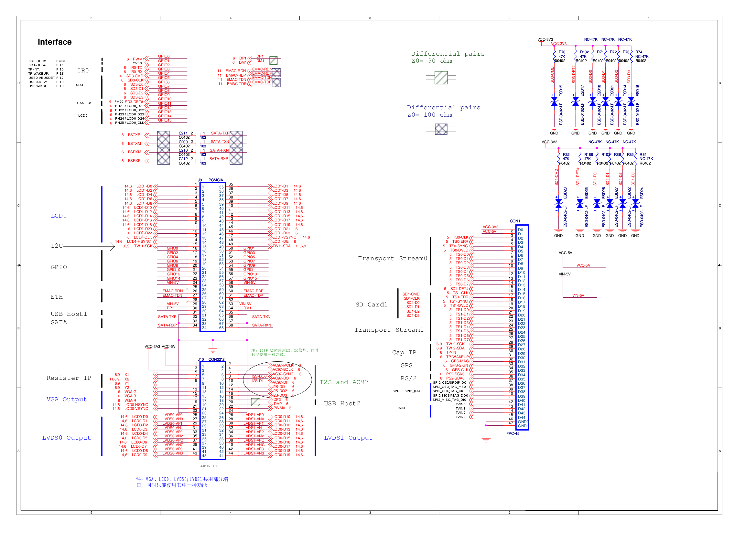
Task: Click the 'SD0-DET#: PC23' pin table row
Action: 47,61
